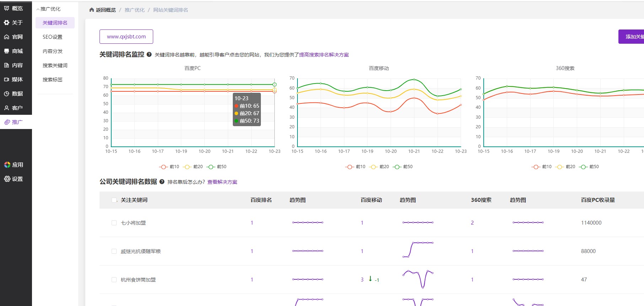This screenshot has width=644, height=306.
Task: Open 百度移动 trend sparkline for 杭州食饼筒加盟
Action: tap(418, 279)
